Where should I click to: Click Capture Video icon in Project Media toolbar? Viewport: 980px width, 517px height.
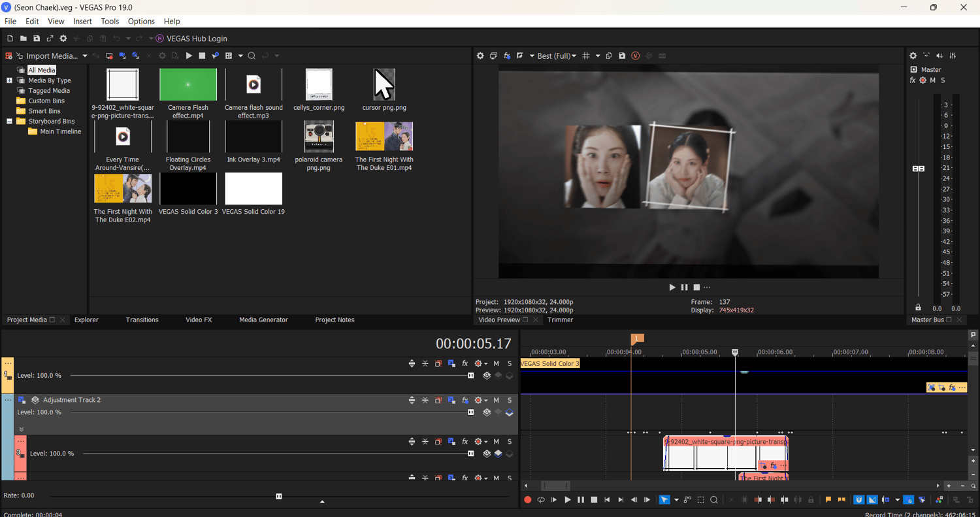109,56
